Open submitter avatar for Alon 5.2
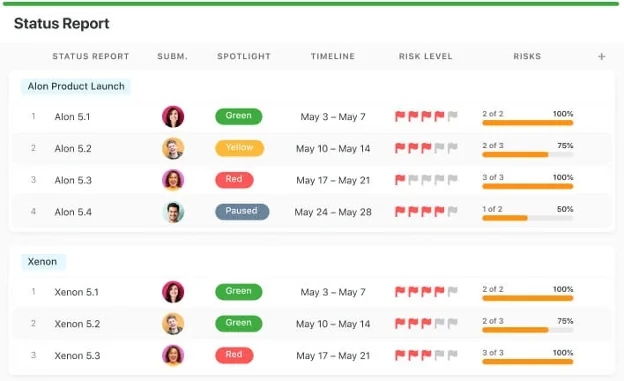 [173, 148]
